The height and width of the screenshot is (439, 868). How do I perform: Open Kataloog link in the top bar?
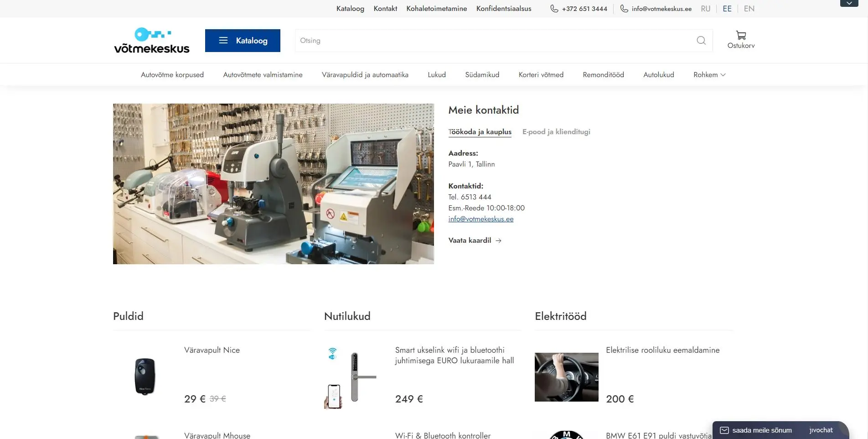(350, 9)
